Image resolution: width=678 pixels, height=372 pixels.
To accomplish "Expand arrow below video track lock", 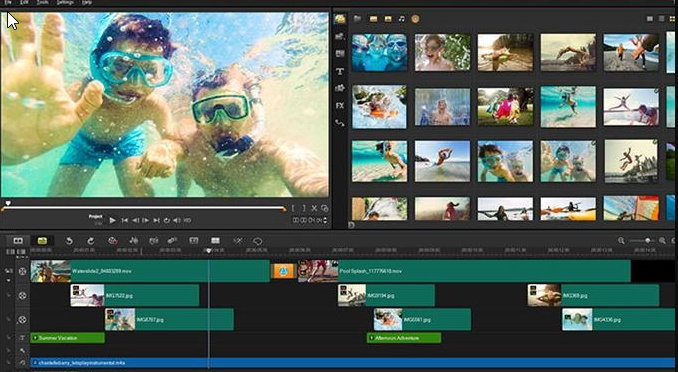I will [x=8, y=280].
